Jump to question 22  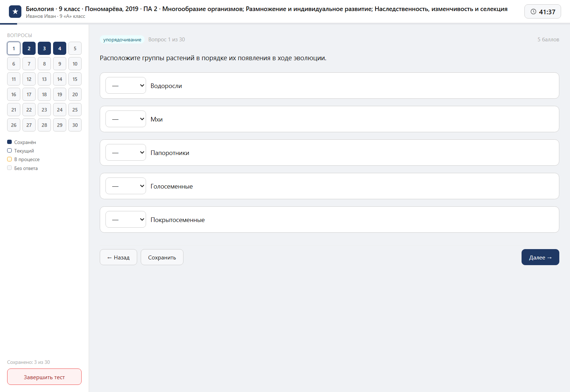[29, 110]
